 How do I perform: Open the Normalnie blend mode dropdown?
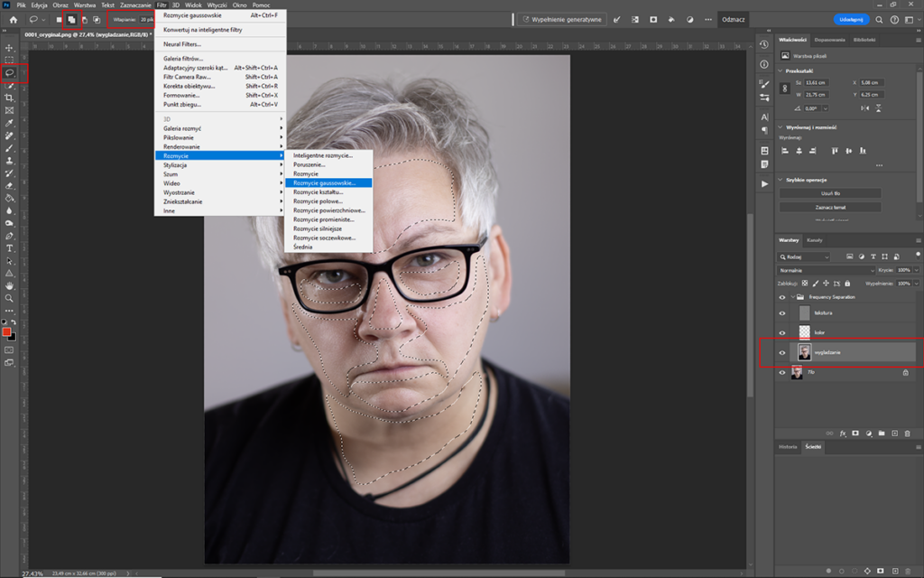825,270
